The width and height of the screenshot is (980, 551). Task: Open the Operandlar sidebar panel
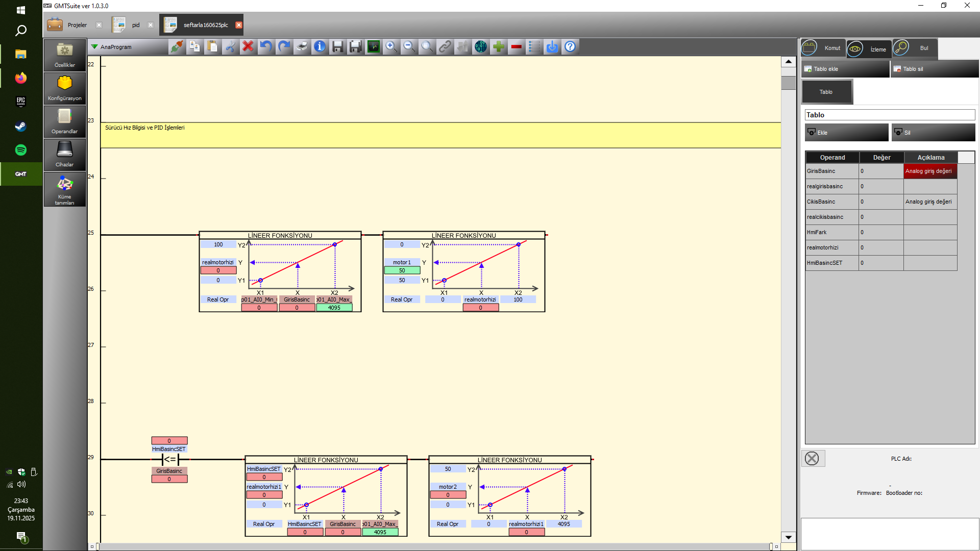[x=65, y=121]
